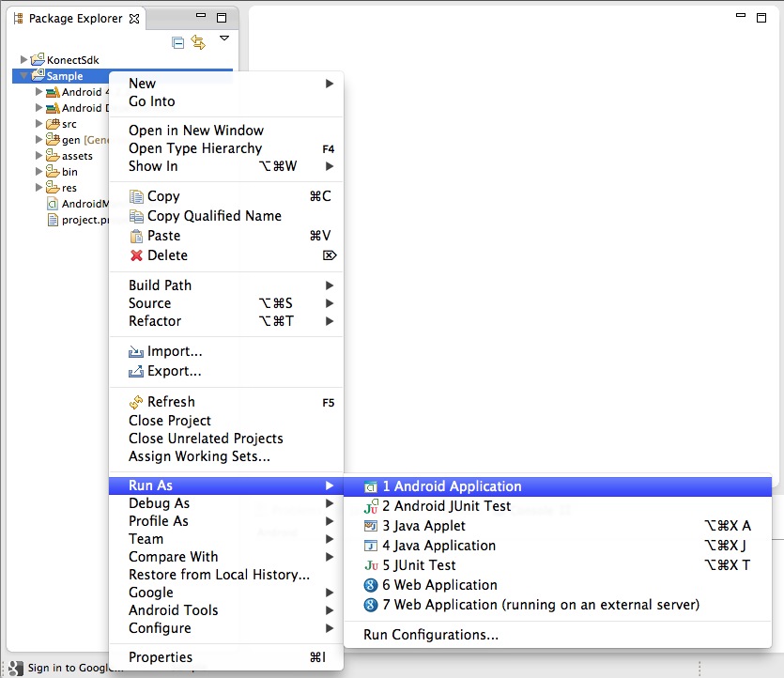Click the Package Explorer tab icon
This screenshot has height=678, width=784.
click(x=18, y=19)
